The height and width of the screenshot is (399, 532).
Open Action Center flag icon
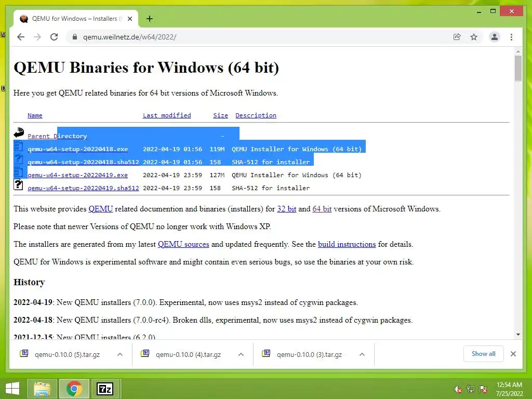pos(483,389)
